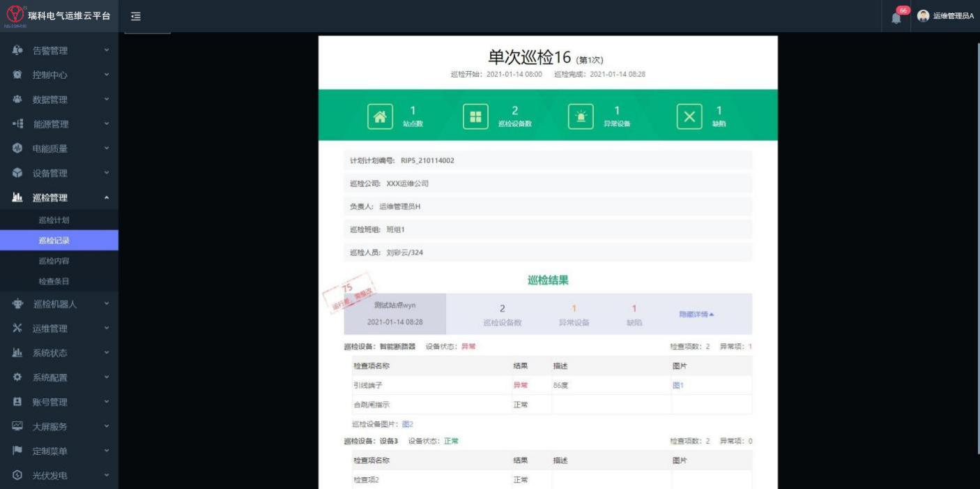Click the abnormal device alarm icon
This screenshot has height=489, width=980.
pos(580,117)
